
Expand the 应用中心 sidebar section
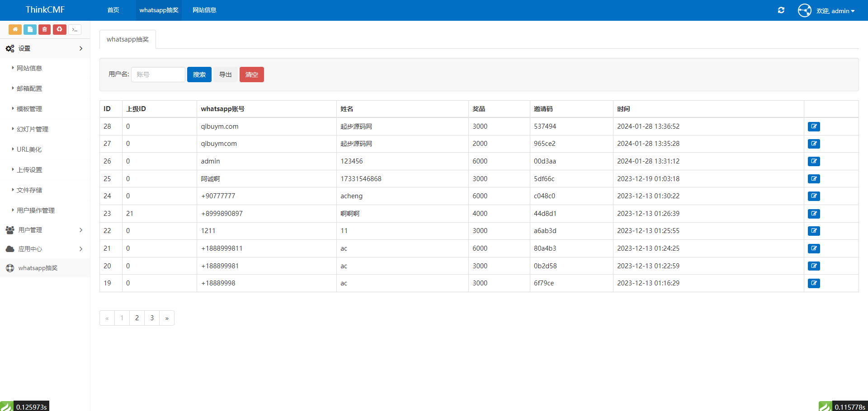[44, 249]
